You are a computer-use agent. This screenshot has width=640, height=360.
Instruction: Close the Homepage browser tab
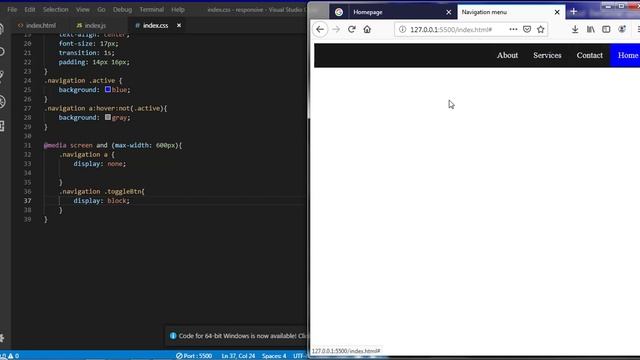tap(449, 12)
